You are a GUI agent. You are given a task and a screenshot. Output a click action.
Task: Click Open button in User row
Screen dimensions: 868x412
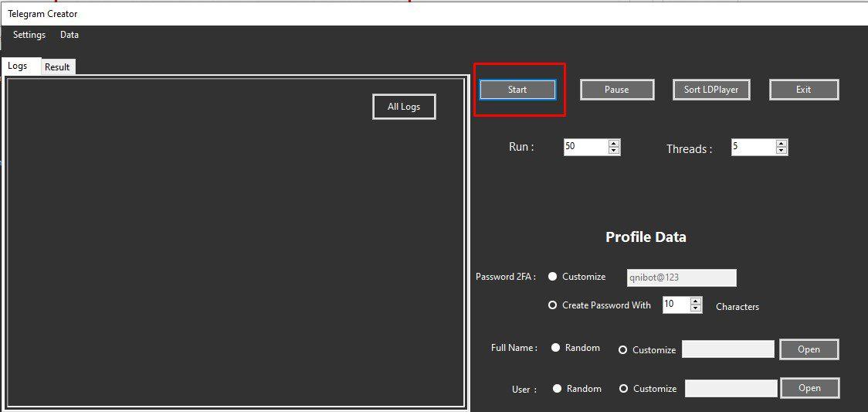(x=810, y=388)
